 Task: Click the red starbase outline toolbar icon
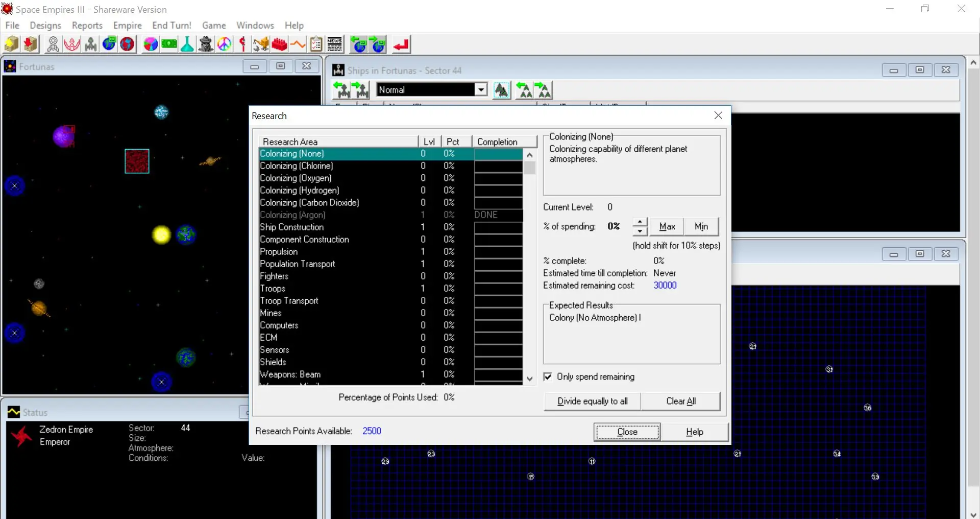(71, 44)
